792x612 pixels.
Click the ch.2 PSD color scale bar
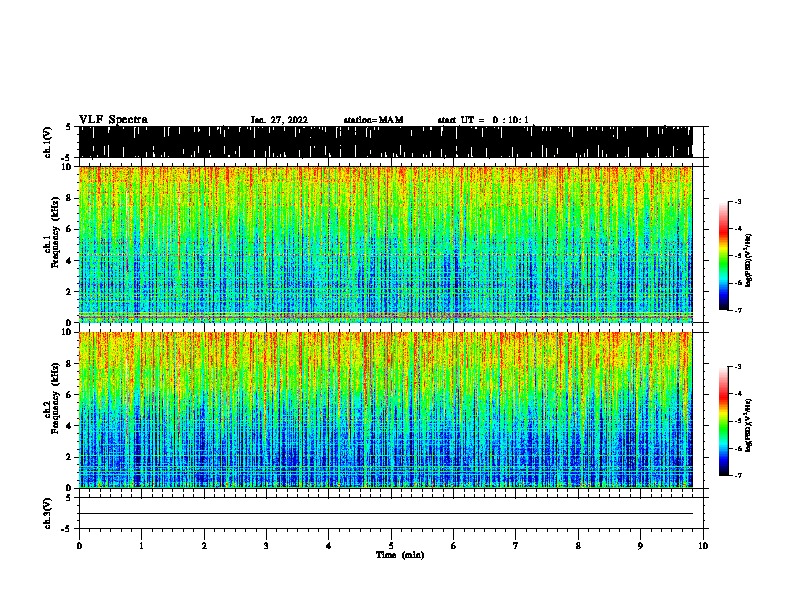(x=724, y=421)
